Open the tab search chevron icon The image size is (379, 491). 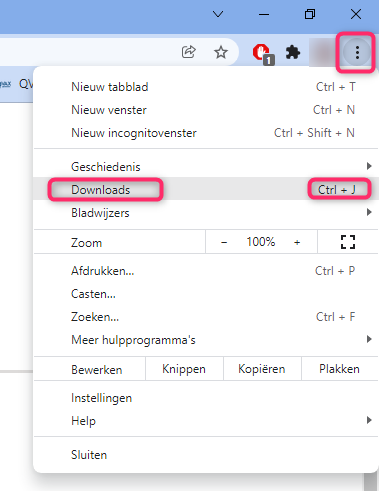[218, 14]
